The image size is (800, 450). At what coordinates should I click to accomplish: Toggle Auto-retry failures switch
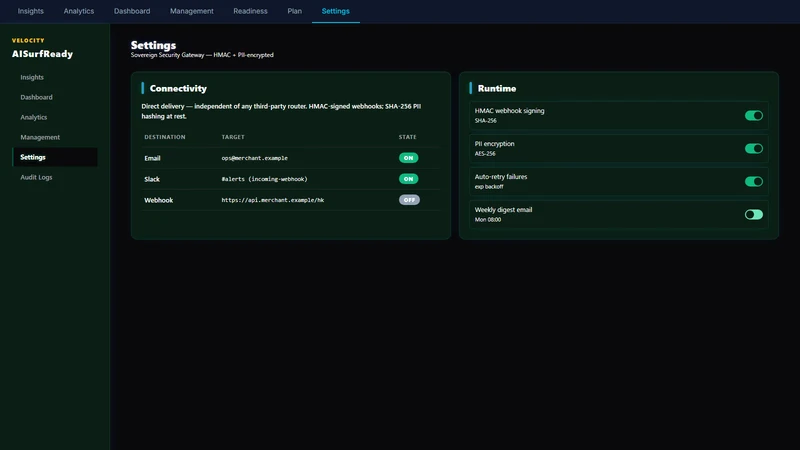(754, 182)
